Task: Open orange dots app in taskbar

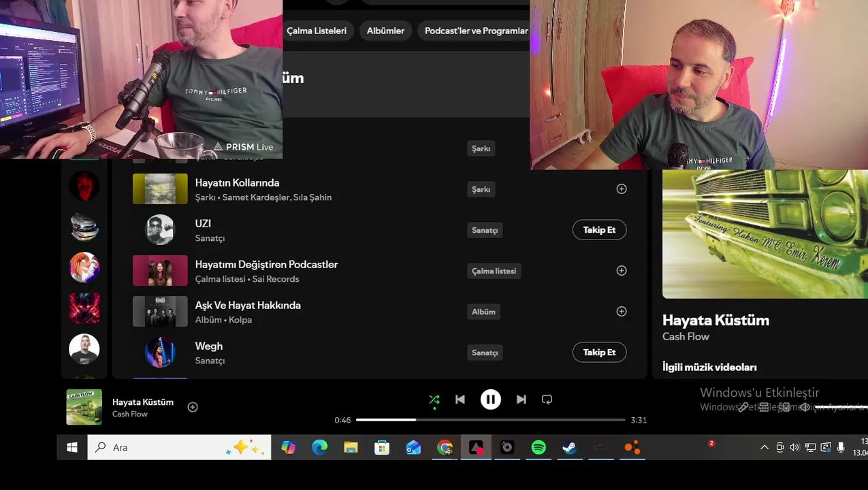Action: click(632, 447)
